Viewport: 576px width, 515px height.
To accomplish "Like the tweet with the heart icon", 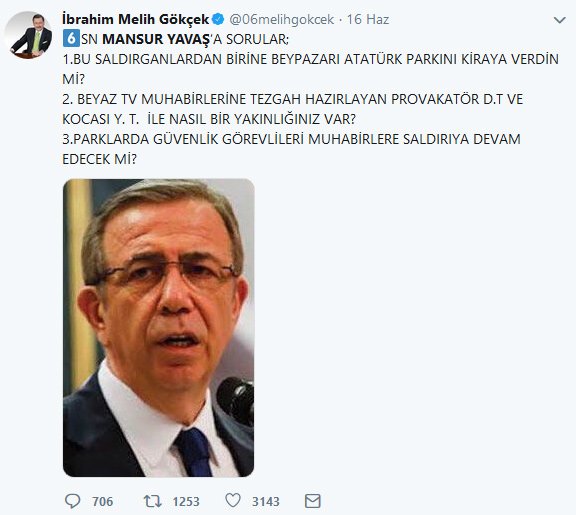I will click(x=233, y=500).
